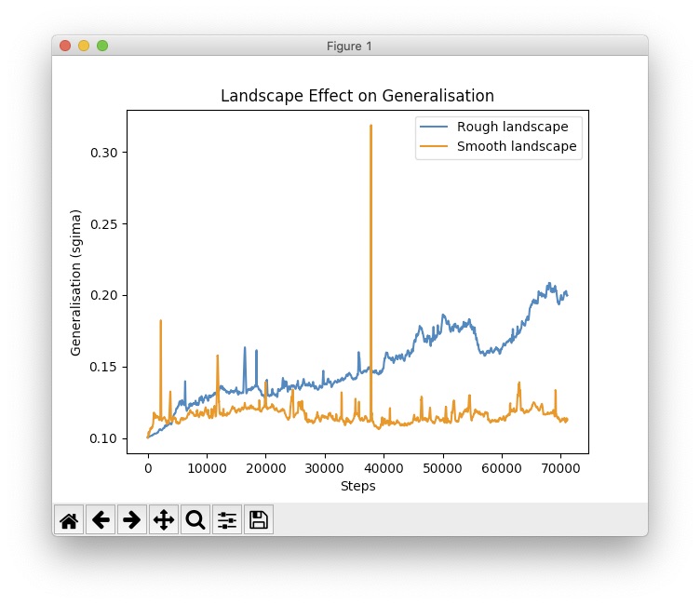Viewport: 700px width, 605px height.
Task: Activate the Zoom to rectangle magnifier
Action: 195,519
